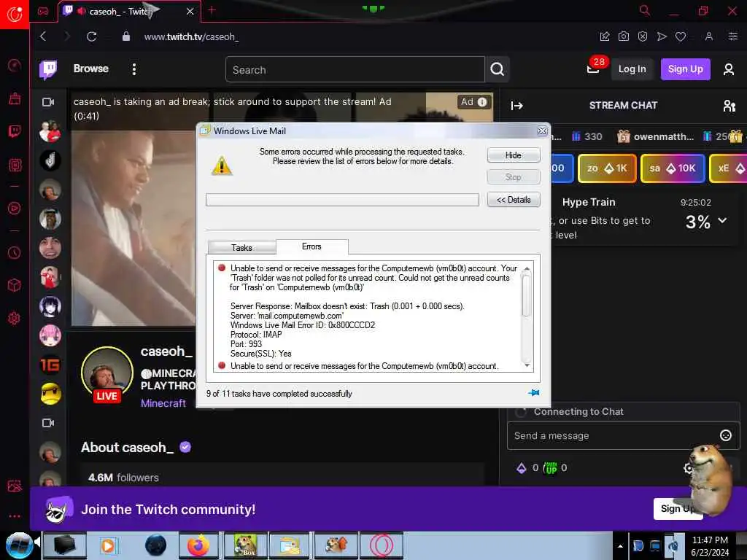This screenshot has width=747, height=560.
Task: Open Opera GX from the taskbar
Action: coord(381,545)
